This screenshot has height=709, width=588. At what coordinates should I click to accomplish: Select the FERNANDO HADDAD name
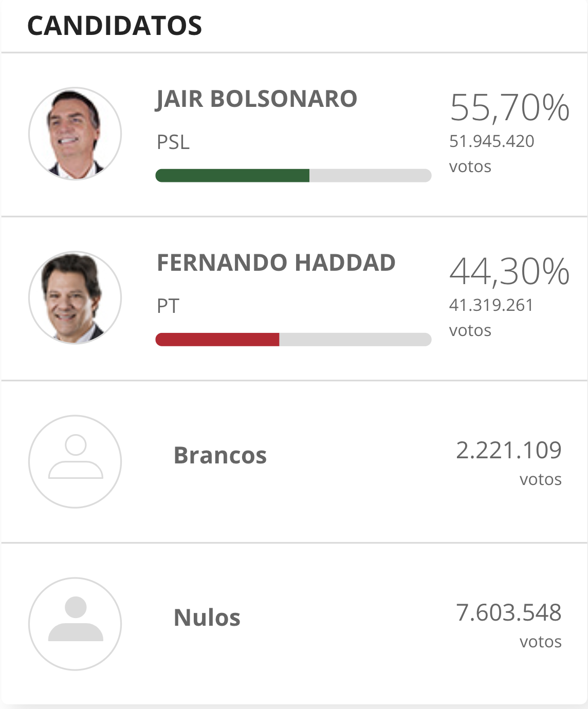276,263
